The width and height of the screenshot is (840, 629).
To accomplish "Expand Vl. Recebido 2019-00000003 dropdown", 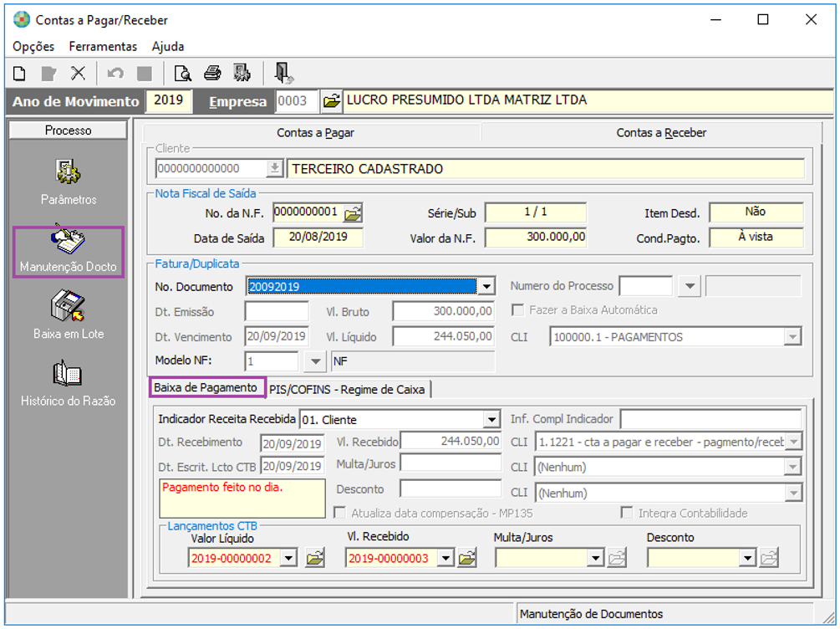I will [x=445, y=558].
